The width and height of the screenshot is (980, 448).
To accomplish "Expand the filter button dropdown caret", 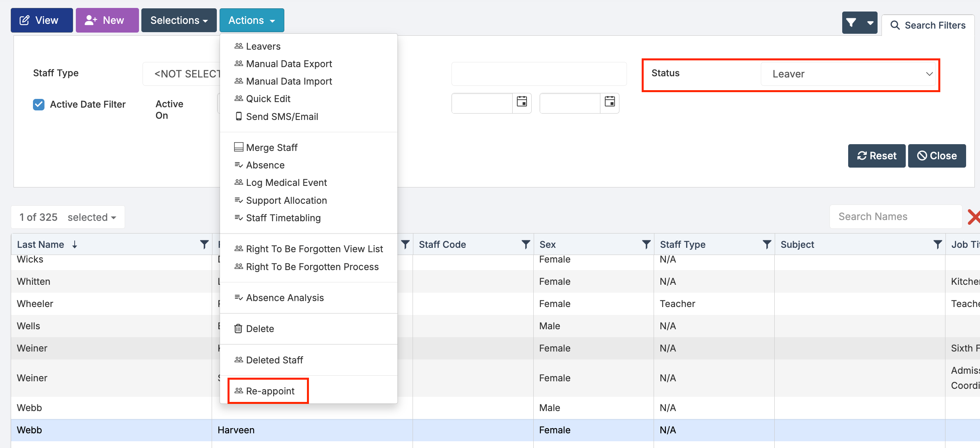I will click(x=870, y=23).
